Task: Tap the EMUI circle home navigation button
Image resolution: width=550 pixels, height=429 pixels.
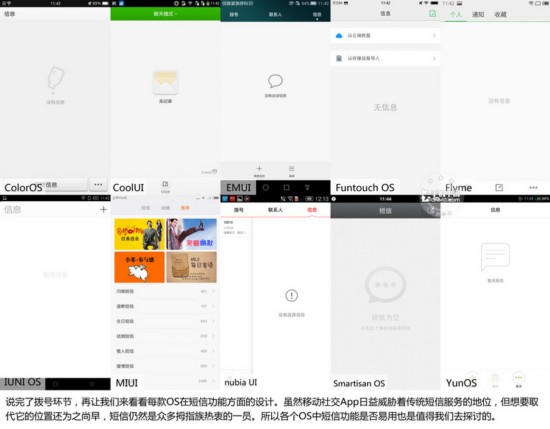Action: (266, 188)
